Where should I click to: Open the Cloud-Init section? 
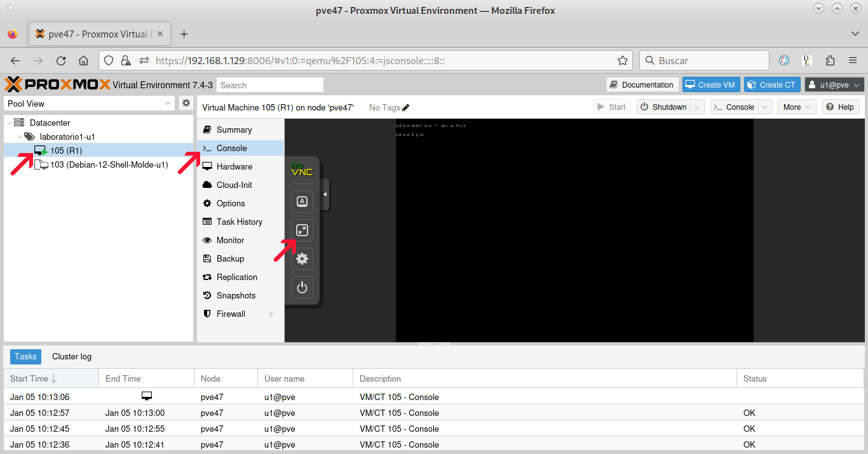240,185
